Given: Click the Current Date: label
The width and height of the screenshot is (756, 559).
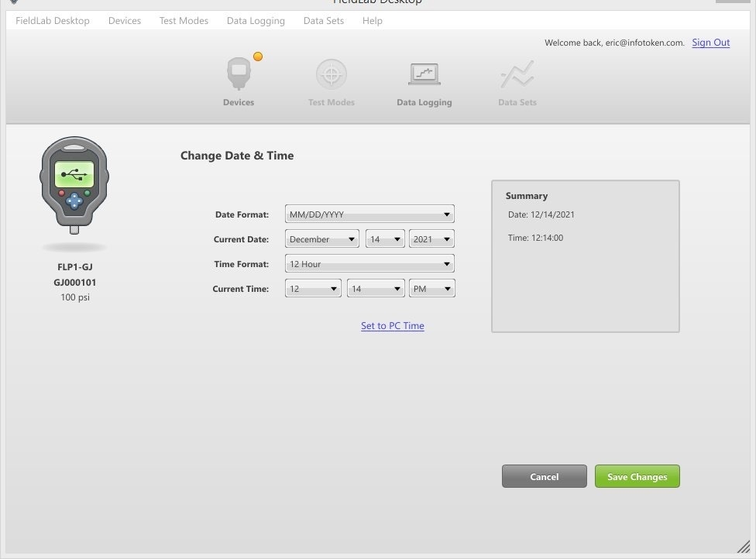Looking at the screenshot, I should pos(241,239).
